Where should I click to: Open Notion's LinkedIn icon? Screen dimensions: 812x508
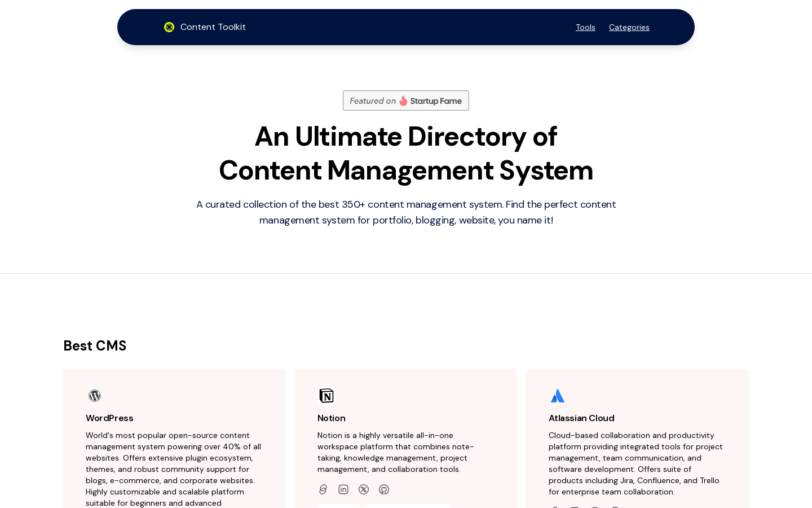click(x=343, y=489)
